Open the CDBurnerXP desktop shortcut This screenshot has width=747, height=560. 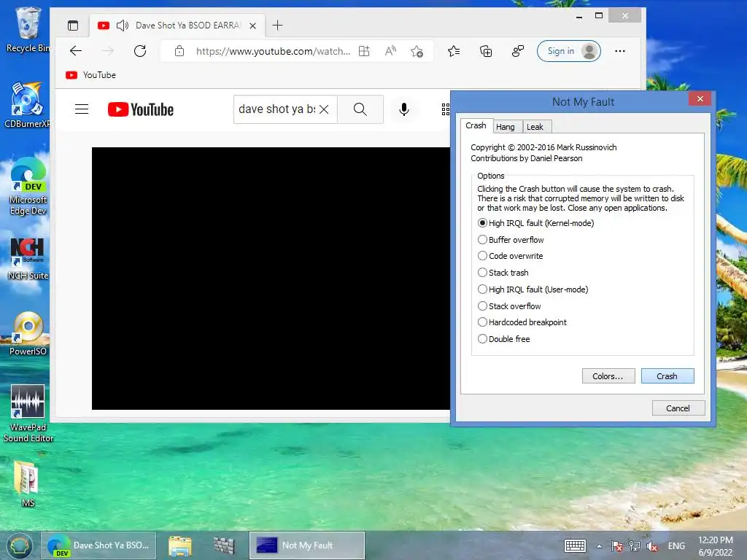(x=27, y=105)
